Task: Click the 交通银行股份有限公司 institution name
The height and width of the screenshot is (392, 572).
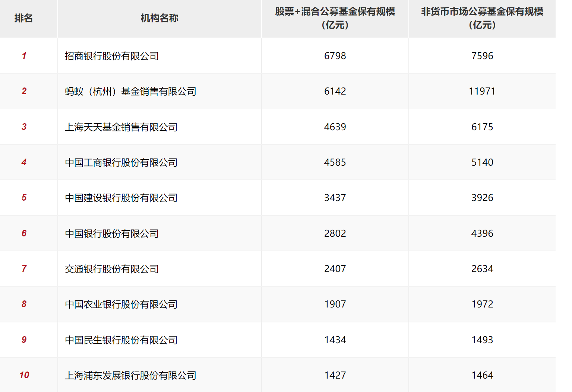Action: (112, 269)
